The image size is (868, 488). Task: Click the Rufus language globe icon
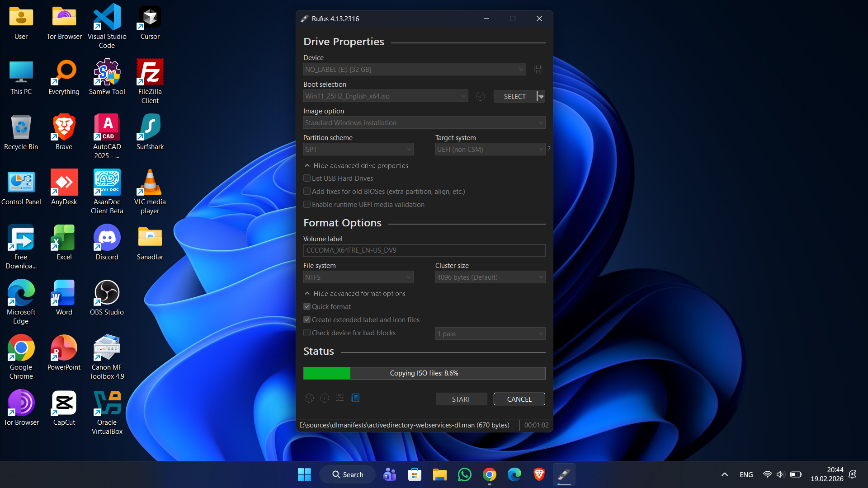click(309, 398)
